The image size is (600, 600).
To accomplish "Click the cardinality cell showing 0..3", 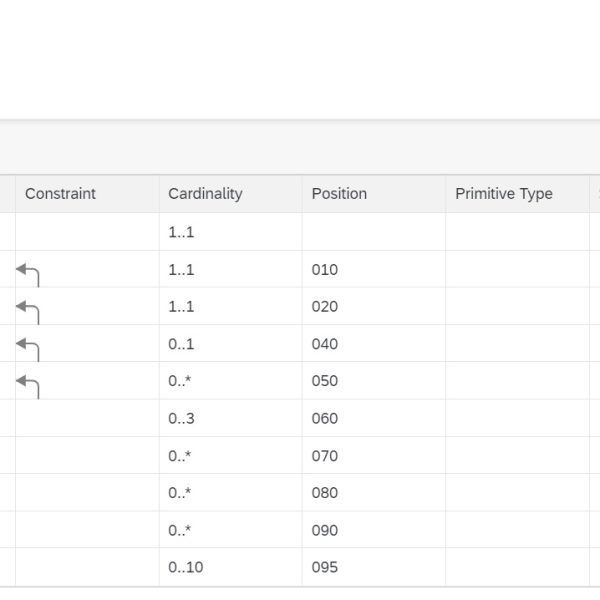I will [181, 419].
